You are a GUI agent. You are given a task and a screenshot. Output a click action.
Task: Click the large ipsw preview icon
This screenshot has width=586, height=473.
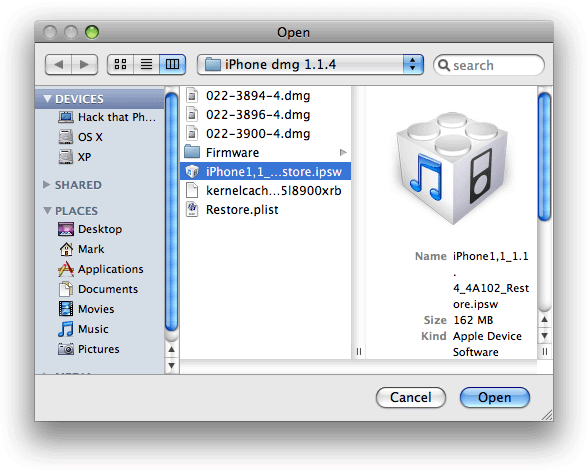[x=452, y=168]
